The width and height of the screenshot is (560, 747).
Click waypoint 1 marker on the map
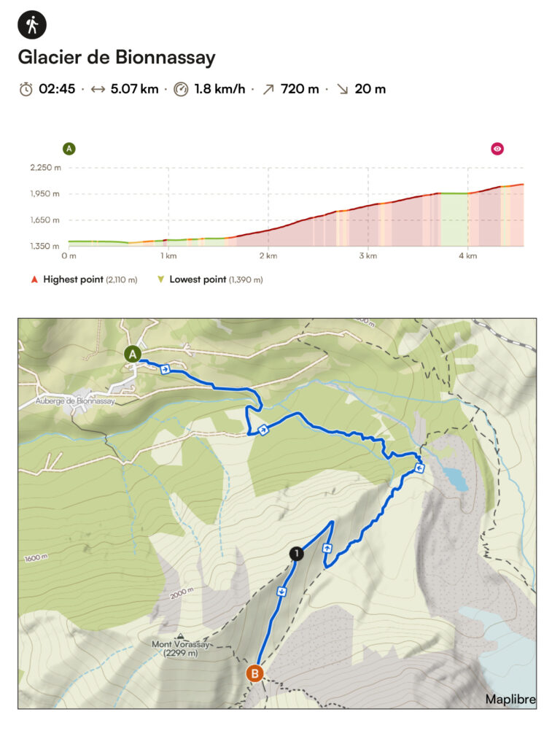coord(296,554)
